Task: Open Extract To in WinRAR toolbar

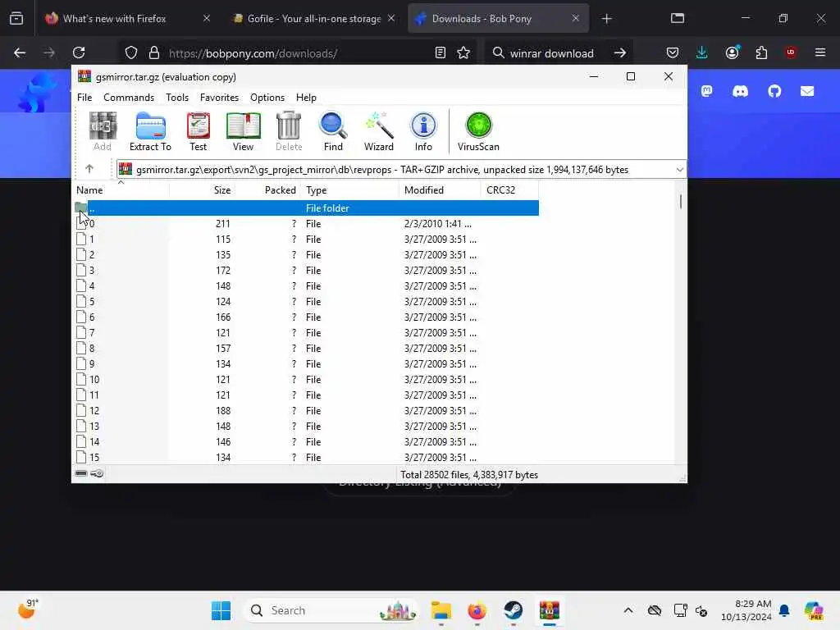Action: (150, 132)
